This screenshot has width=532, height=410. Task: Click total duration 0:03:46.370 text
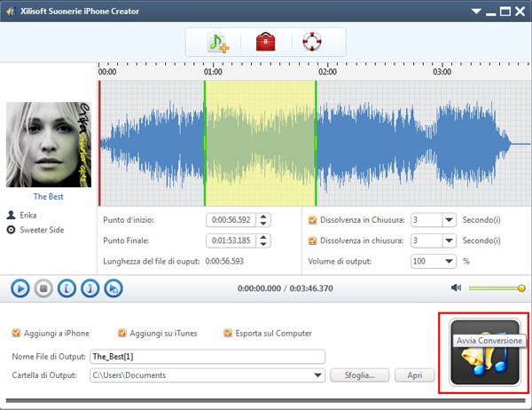pyautogui.click(x=311, y=288)
